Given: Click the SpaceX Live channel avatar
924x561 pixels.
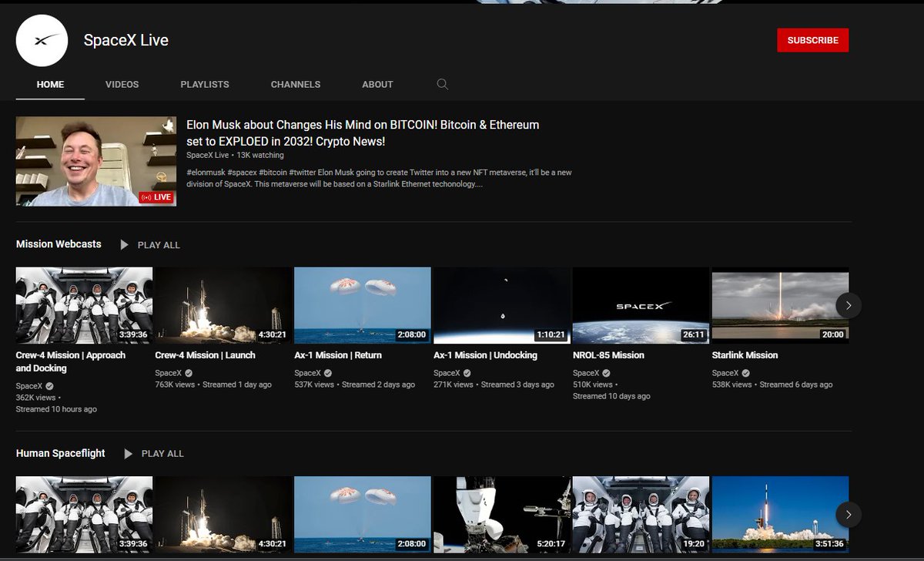Looking at the screenshot, I should click(42, 40).
